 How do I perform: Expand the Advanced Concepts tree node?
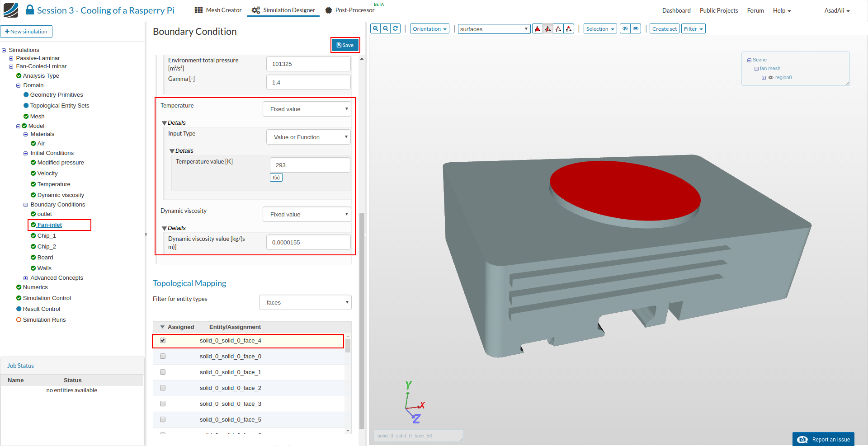[26, 278]
